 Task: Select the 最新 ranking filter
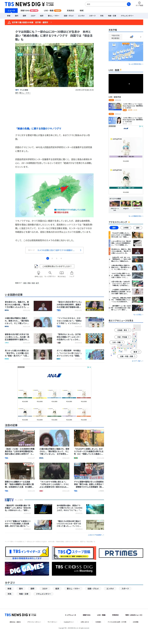point(114,227)
